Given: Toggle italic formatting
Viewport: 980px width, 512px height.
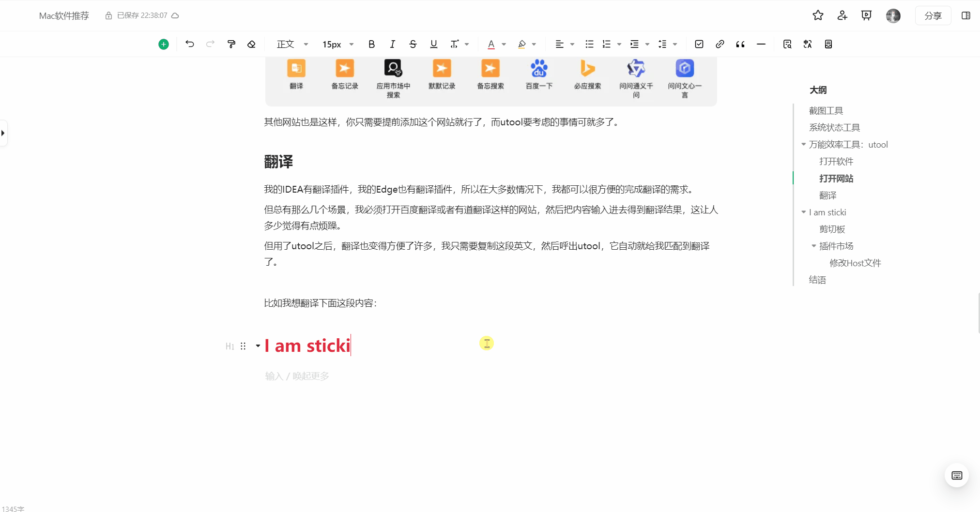Looking at the screenshot, I should (x=392, y=44).
